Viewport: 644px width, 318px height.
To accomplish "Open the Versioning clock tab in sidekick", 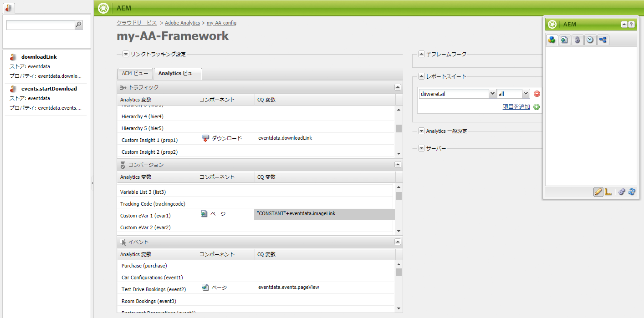I will click(x=590, y=40).
